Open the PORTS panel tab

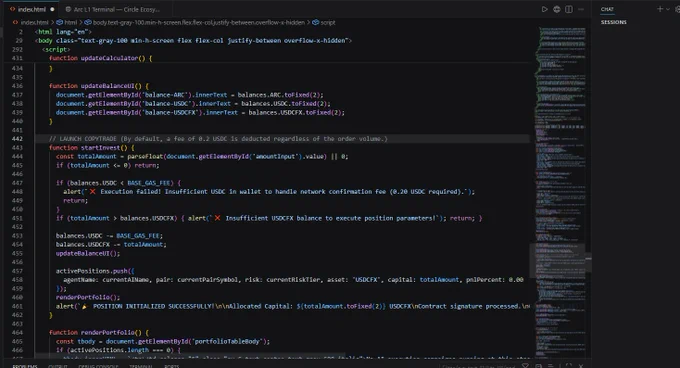[172, 366]
